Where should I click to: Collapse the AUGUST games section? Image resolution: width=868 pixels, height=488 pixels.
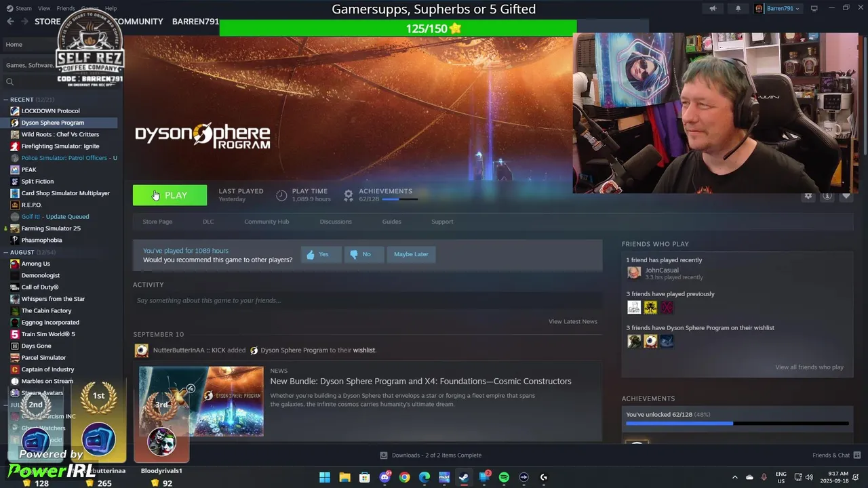click(6, 252)
